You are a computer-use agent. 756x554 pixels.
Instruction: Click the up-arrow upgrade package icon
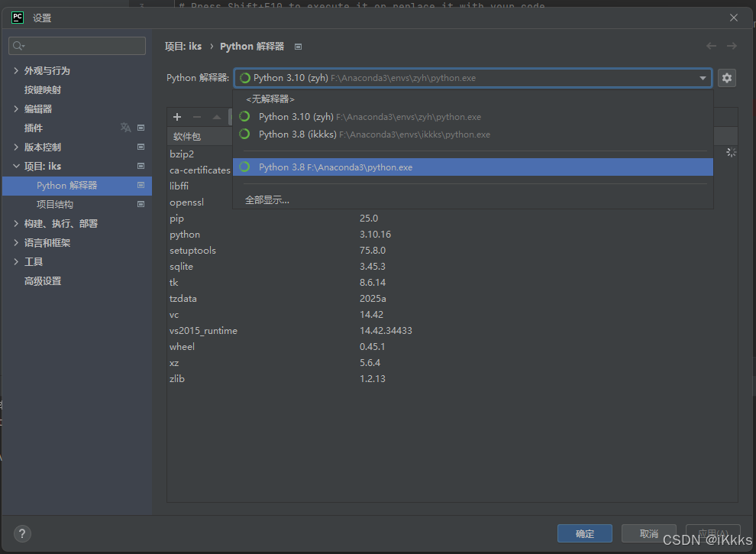click(x=217, y=117)
